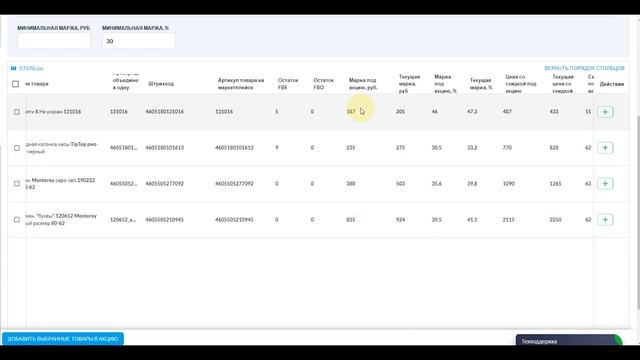The image size is (640, 360).
Task: Select barcode cell 4605505210945
Action: pos(164,220)
